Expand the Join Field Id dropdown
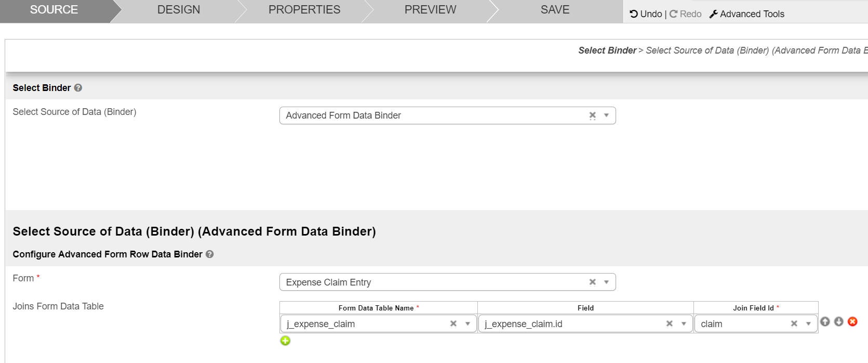 (x=808, y=323)
